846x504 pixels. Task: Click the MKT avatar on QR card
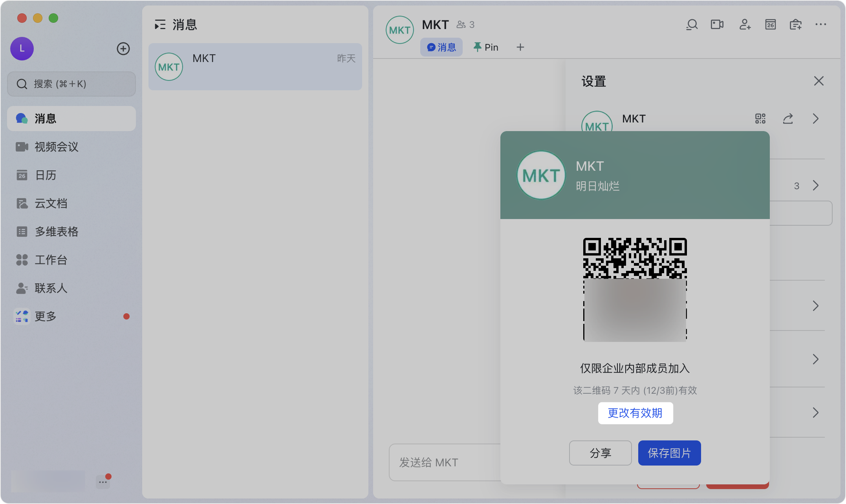pos(541,175)
